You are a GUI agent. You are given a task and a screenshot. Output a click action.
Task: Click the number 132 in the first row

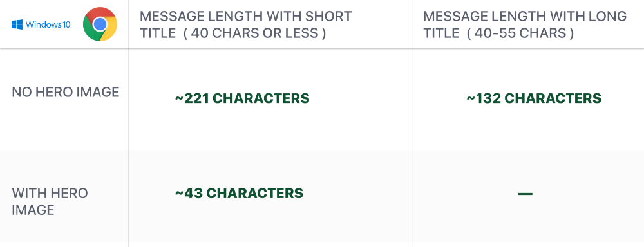pyautogui.click(x=488, y=98)
